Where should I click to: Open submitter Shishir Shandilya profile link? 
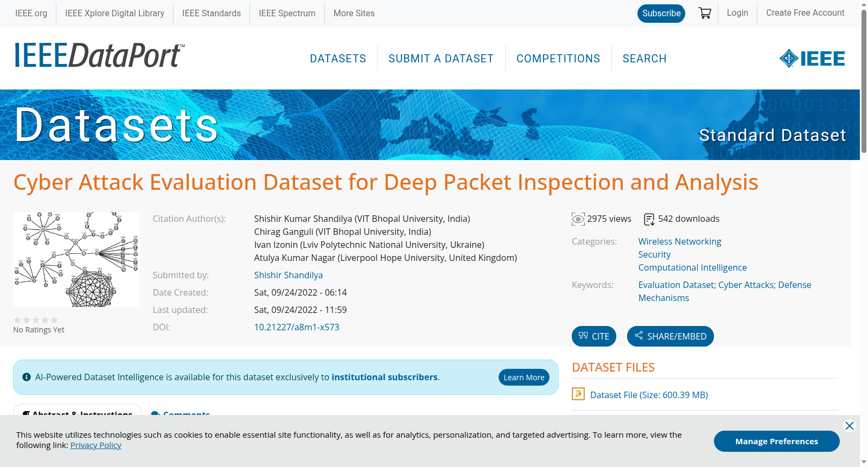click(289, 276)
